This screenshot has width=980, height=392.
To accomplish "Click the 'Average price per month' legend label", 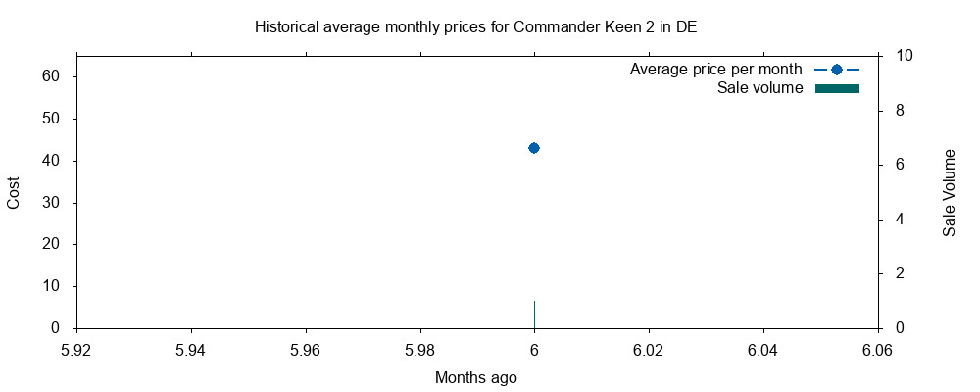I will (x=715, y=70).
